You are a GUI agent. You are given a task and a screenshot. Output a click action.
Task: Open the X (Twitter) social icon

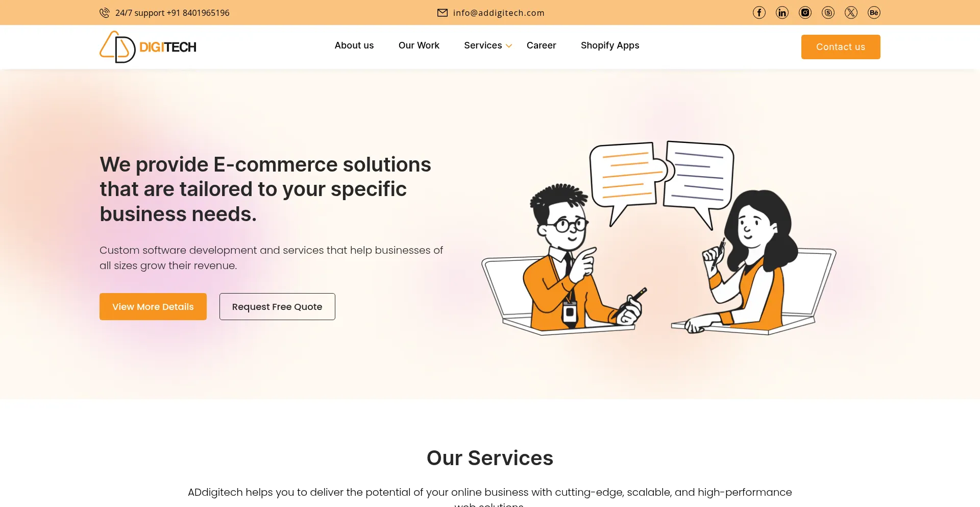point(851,13)
